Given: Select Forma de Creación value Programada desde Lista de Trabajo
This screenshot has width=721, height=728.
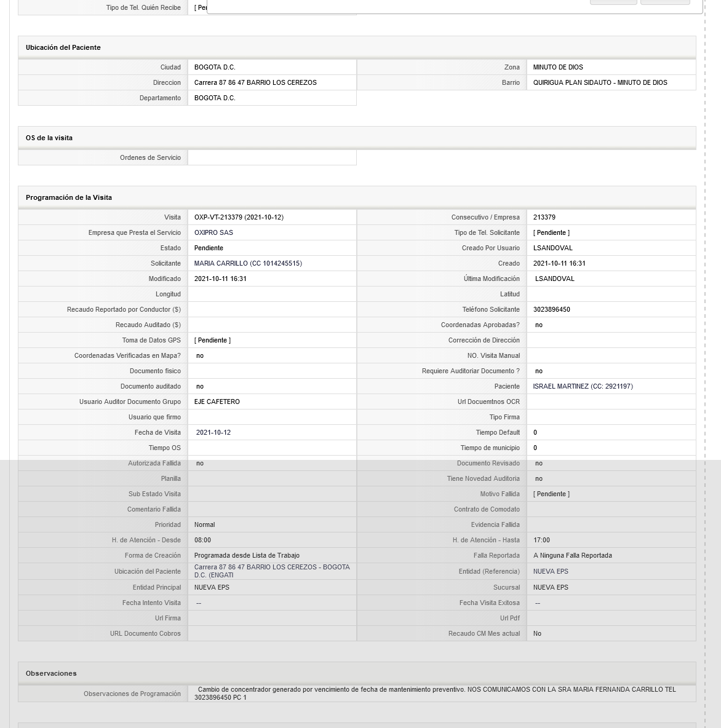Looking at the screenshot, I should [x=247, y=555].
